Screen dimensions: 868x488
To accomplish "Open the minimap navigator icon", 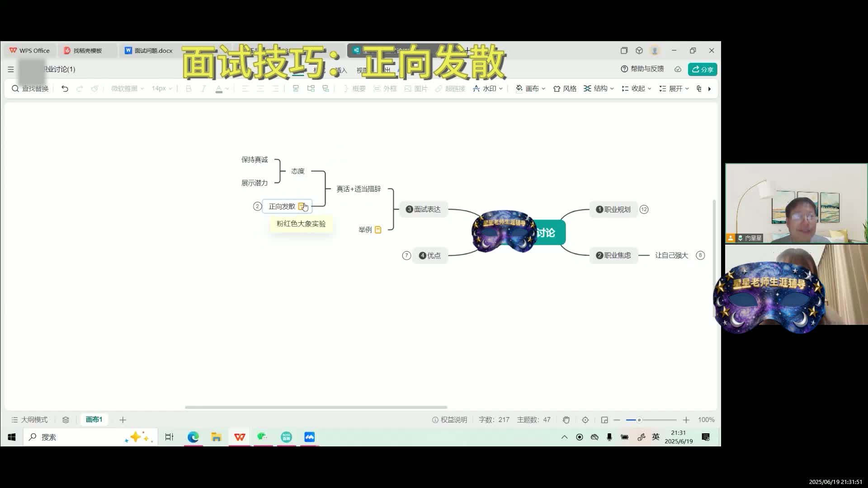I will click(x=604, y=420).
